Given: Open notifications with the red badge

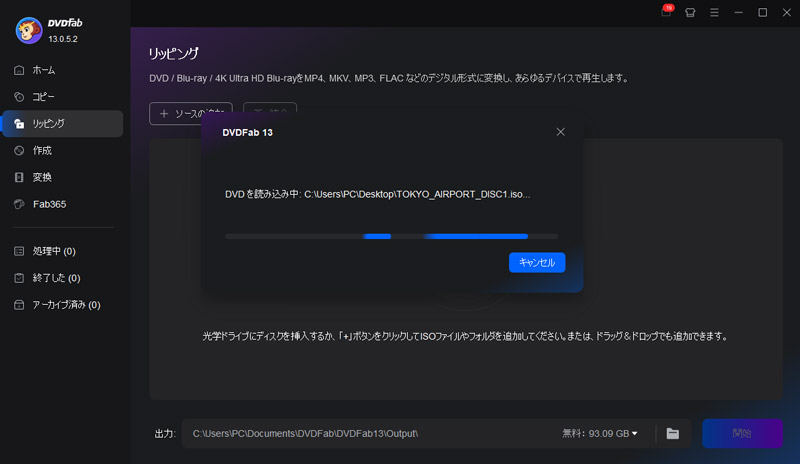Looking at the screenshot, I should pyautogui.click(x=666, y=12).
